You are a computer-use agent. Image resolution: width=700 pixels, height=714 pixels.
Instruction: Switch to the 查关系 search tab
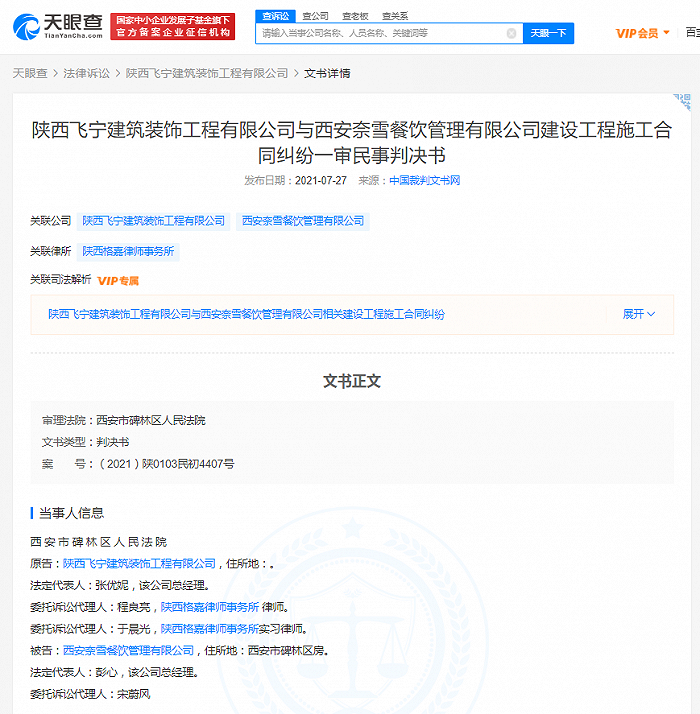(x=394, y=16)
